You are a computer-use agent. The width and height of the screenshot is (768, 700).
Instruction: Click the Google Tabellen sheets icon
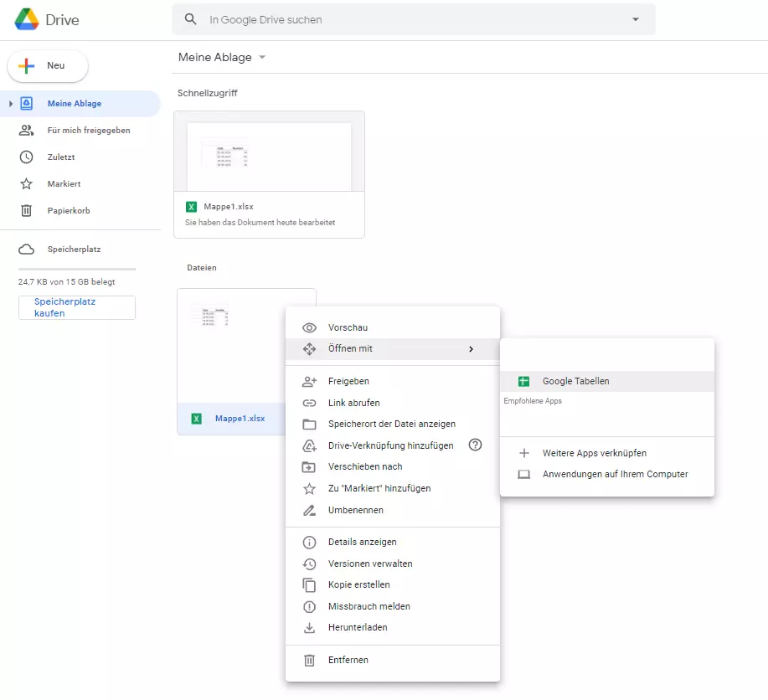(523, 381)
